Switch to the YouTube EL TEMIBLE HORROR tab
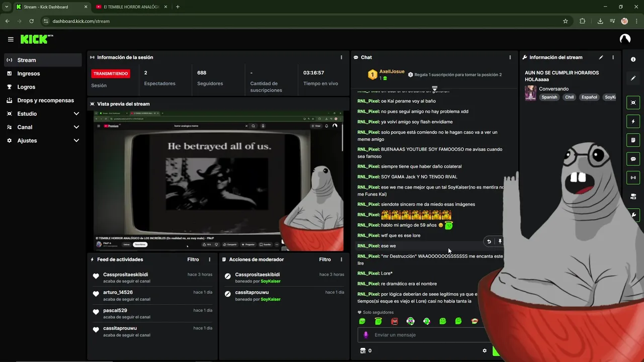This screenshot has width=644, height=362. 130,7
